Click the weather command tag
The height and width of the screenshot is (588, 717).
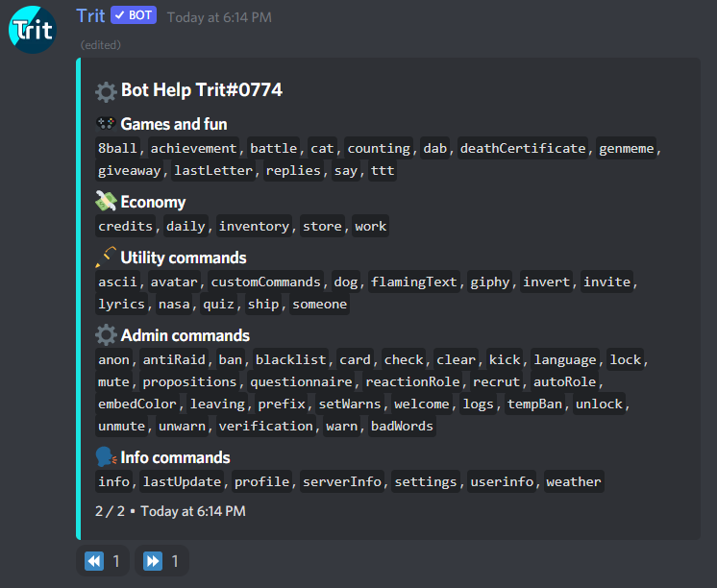[574, 481]
